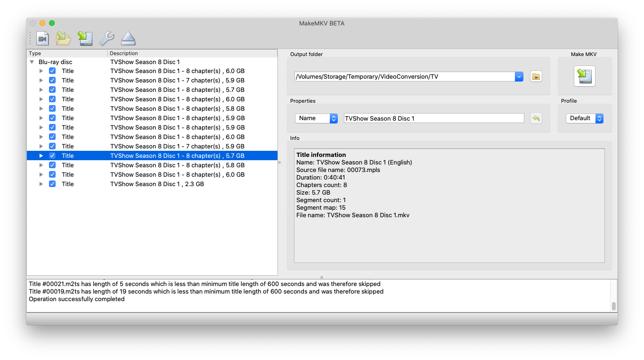Select the Blu-ray disc root row
The height and width of the screenshot is (360, 644).
click(152, 62)
